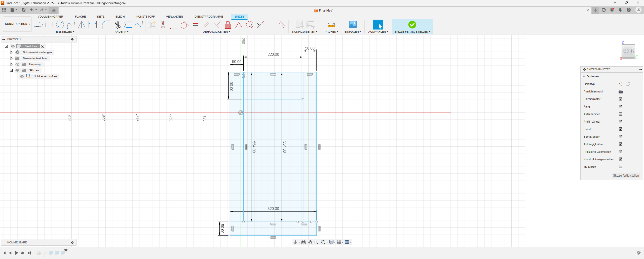Choose the sketch dimension tool
This screenshot has height=259, width=644.
click(x=93, y=25)
